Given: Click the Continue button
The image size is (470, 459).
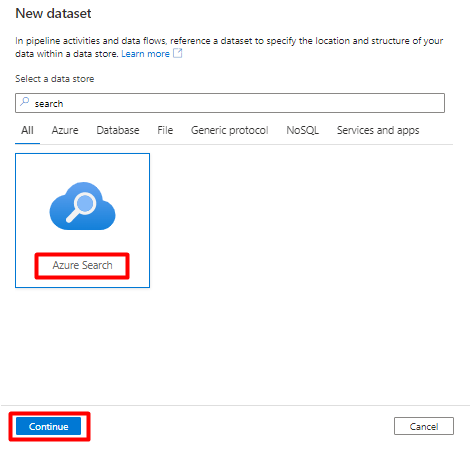Looking at the screenshot, I should (48, 426).
